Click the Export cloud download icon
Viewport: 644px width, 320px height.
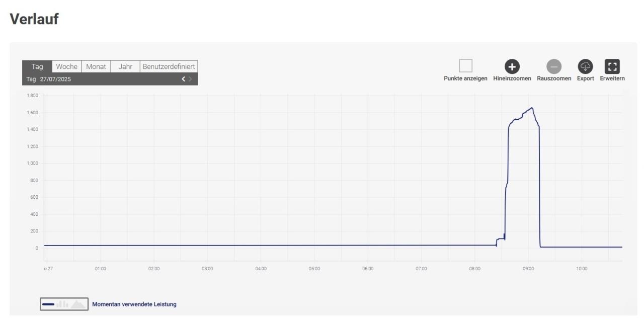point(585,66)
